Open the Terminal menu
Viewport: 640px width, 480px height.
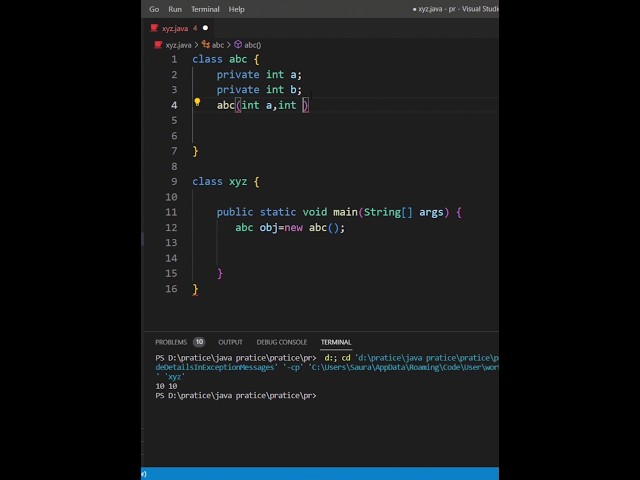click(205, 9)
